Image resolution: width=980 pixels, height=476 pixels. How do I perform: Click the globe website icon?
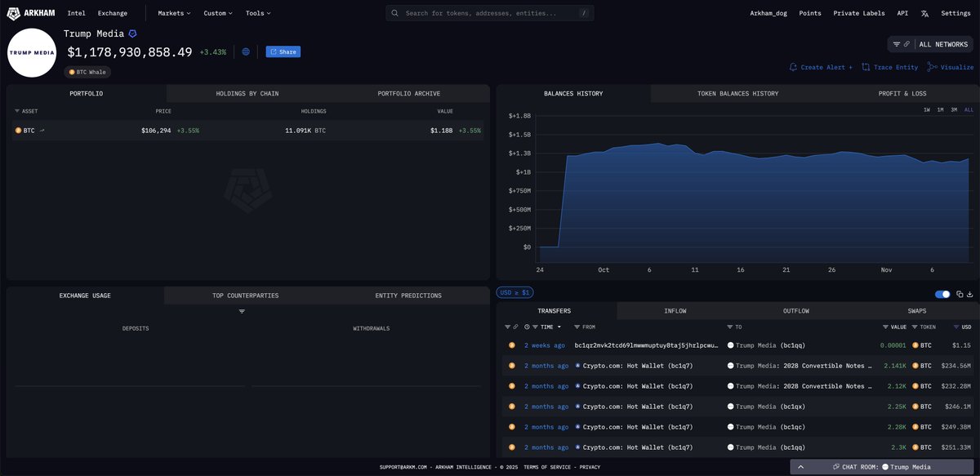tap(246, 51)
